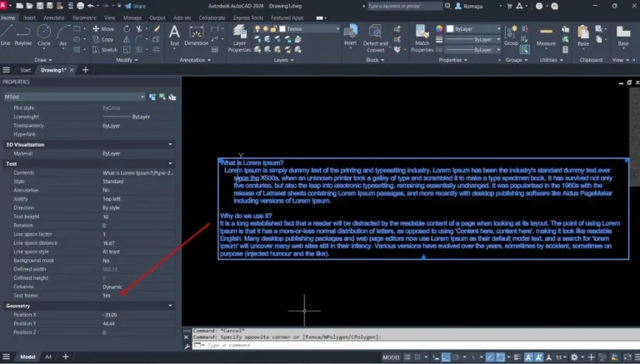
Task: Select the Circle tool
Action: click(43, 35)
